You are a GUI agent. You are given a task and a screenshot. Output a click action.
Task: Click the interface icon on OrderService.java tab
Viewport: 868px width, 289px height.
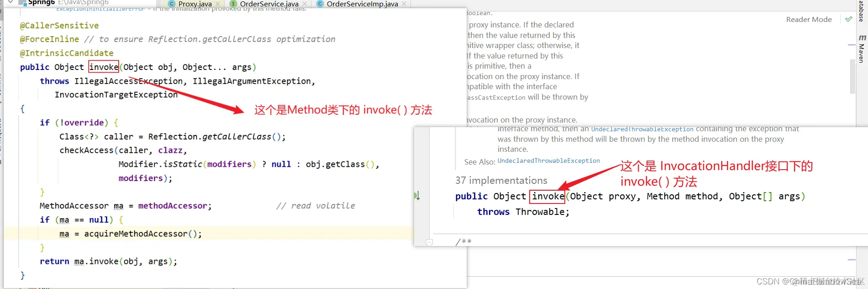[233, 4]
